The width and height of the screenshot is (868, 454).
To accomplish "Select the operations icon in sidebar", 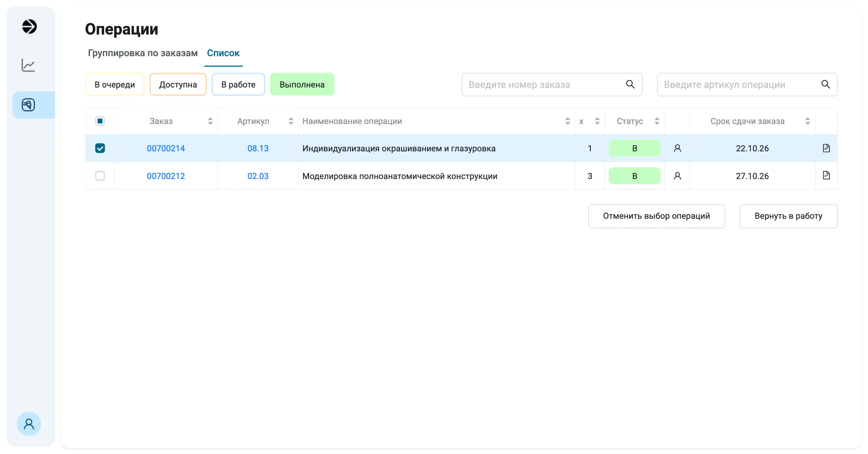I will tap(28, 105).
